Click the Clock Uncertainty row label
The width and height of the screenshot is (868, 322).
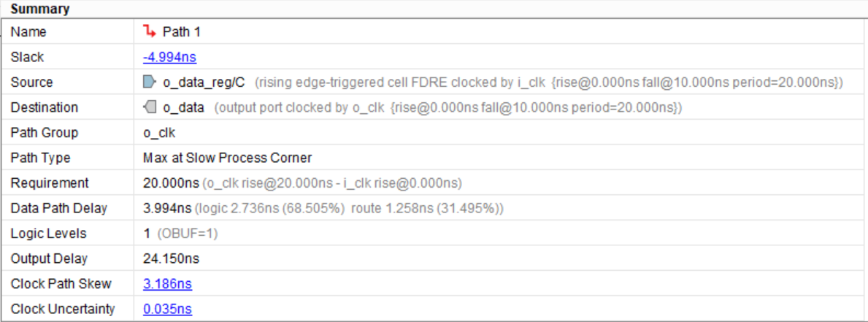pyautogui.click(x=63, y=309)
